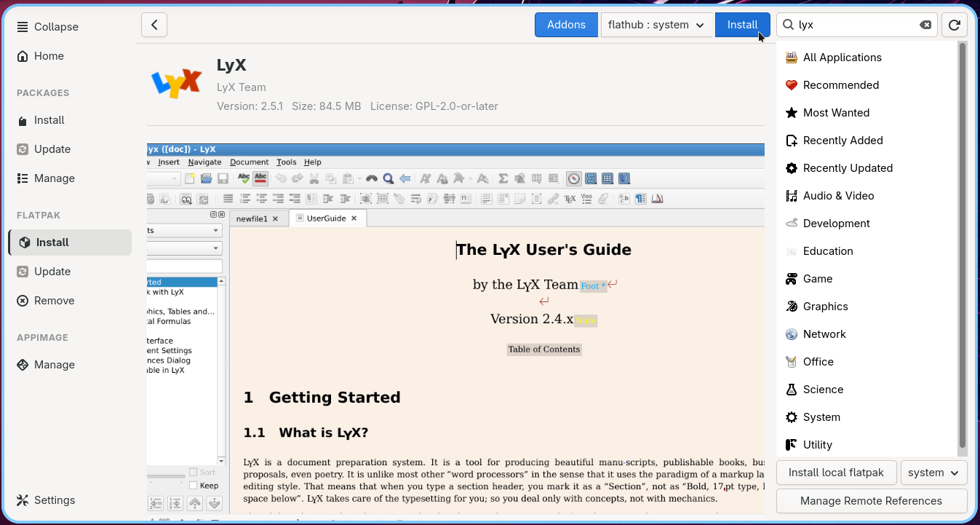Open Manage under the AppImage section
This screenshot has width=980, height=525.
pyautogui.click(x=70, y=365)
